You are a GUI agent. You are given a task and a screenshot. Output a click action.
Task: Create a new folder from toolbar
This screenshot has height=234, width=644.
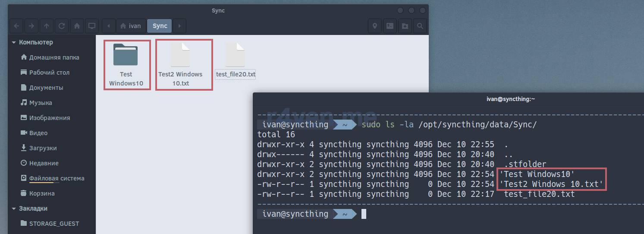(405, 26)
